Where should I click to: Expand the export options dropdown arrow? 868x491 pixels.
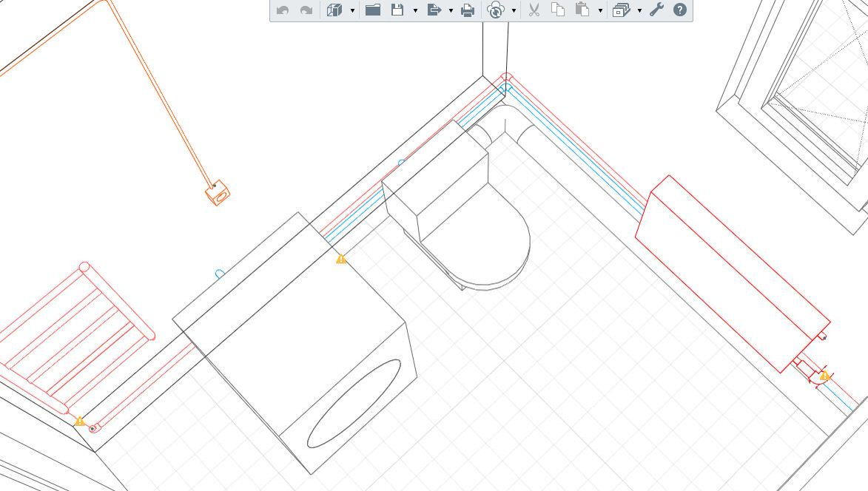click(451, 10)
